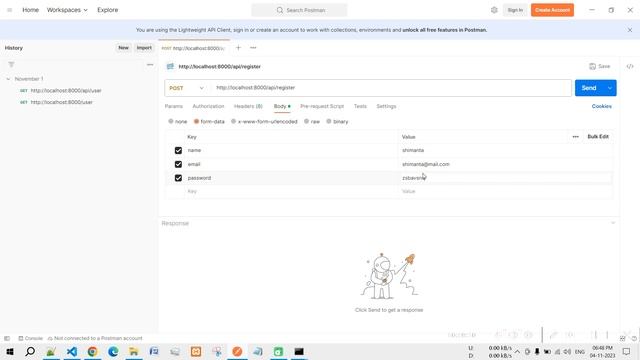
Task: Toggle the sidebar icon in status bar
Action: tap(7, 338)
